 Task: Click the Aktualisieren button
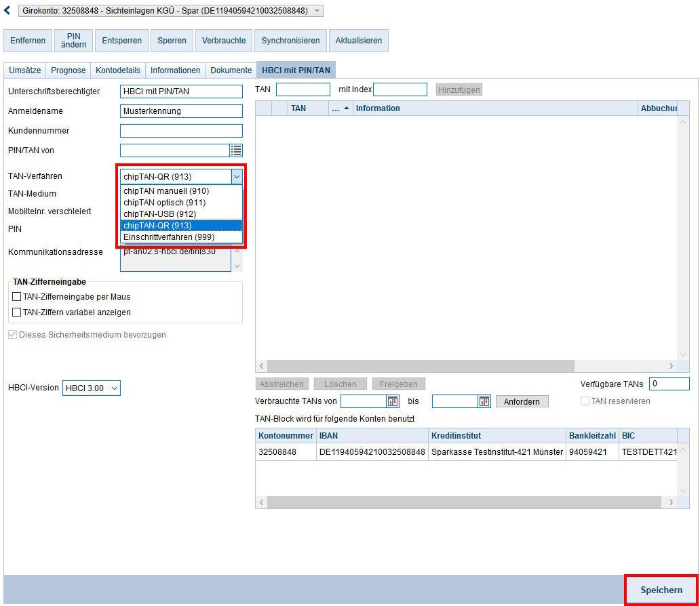359,41
